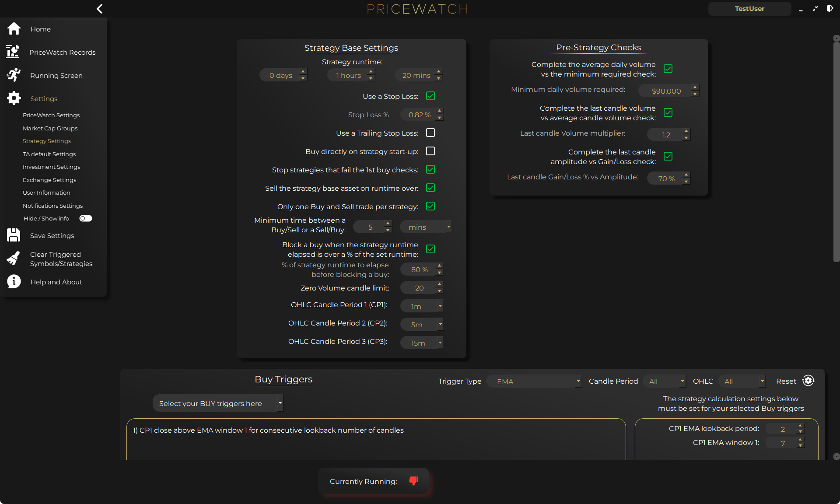Click the Settings gear icon in sidebar
Viewport: 840px width, 504px height.
tap(14, 98)
